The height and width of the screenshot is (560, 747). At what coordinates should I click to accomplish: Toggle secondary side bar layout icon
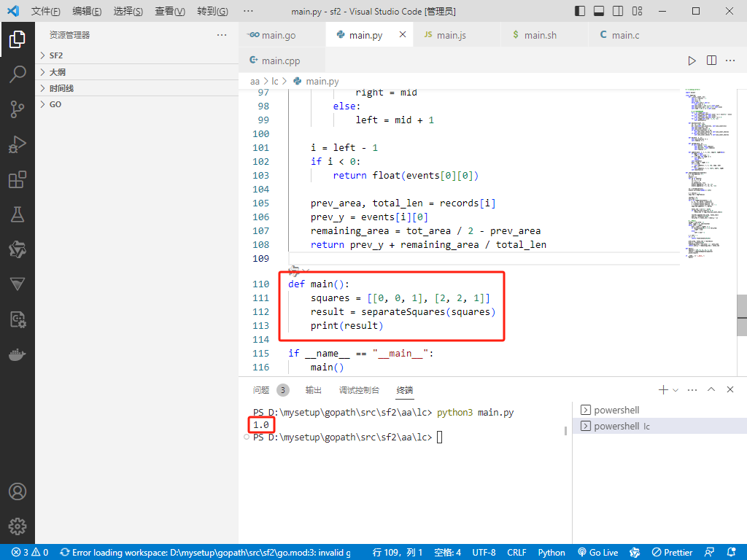pyautogui.click(x=618, y=11)
